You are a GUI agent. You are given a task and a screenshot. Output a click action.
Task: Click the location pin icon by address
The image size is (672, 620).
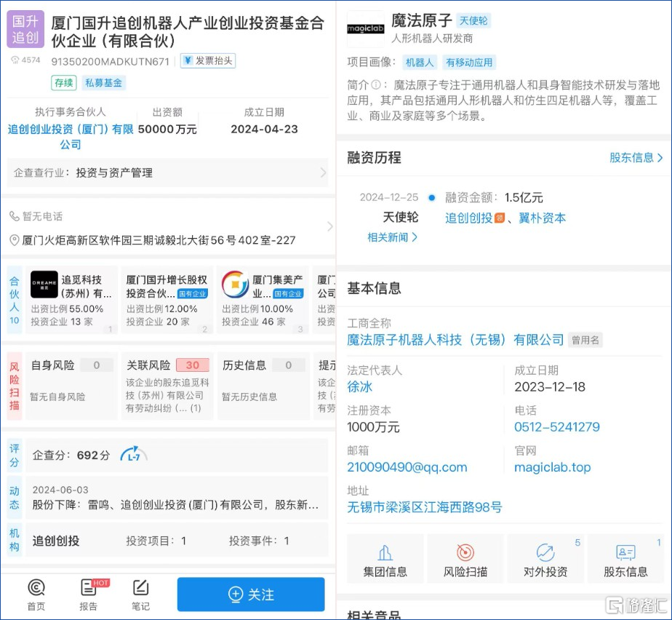click(14, 240)
